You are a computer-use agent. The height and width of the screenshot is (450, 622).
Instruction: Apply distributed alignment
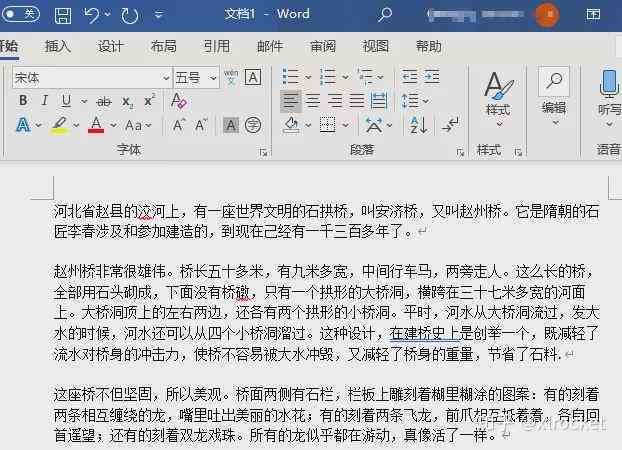click(x=379, y=101)
